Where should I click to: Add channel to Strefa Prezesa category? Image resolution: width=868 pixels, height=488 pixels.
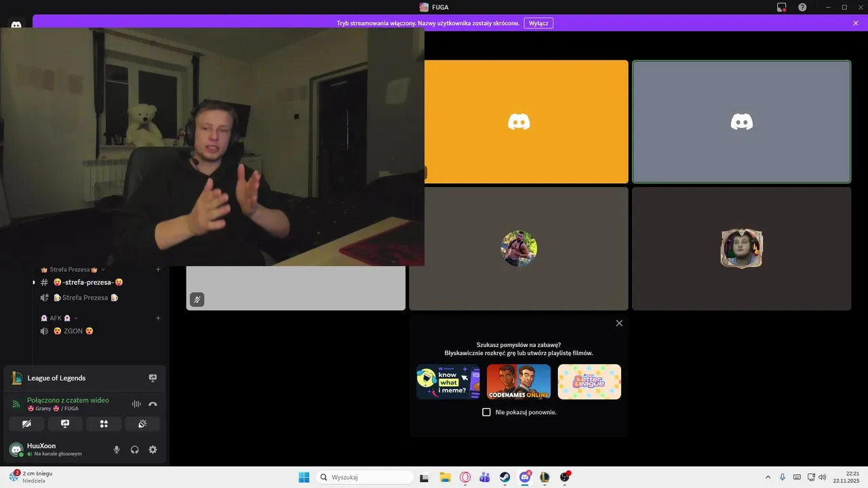(158, 270)
